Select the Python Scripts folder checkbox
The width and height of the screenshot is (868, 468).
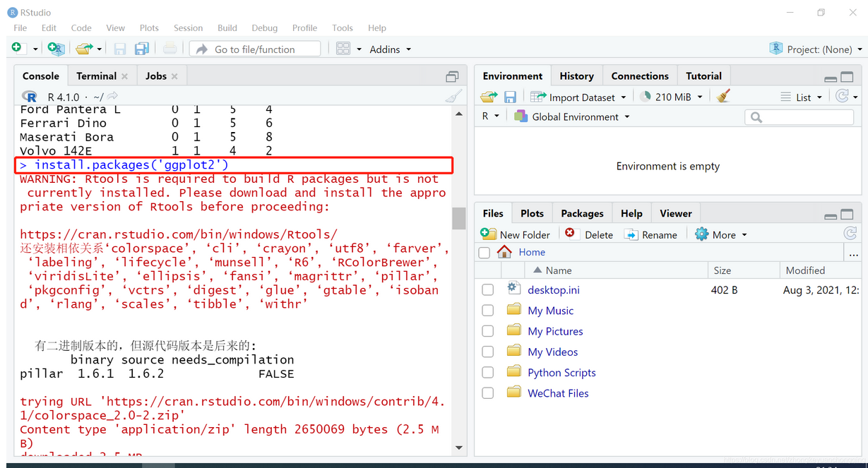point(487,372)
